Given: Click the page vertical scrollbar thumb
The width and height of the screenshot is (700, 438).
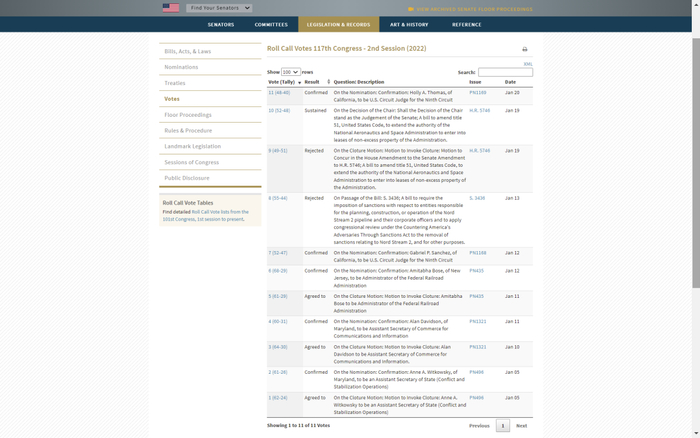Looking at the screenshot, I should pyautogui.click(x=696, y=163).
